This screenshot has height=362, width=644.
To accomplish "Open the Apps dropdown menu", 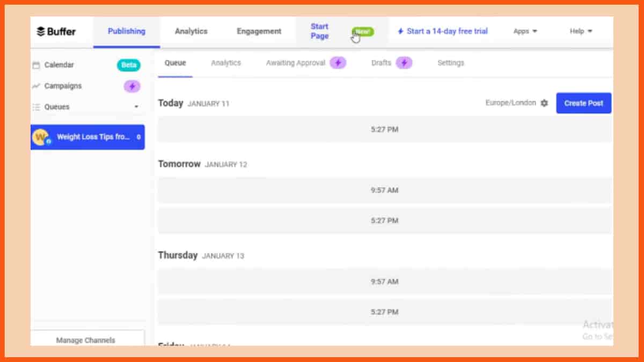I will click(x=524, y=31).
